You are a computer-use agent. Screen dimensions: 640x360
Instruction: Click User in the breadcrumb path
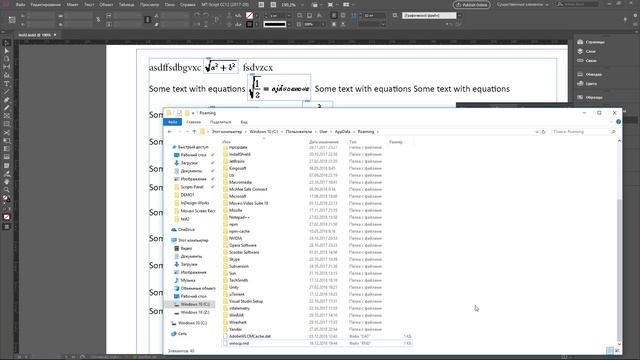tap(323, 132)
